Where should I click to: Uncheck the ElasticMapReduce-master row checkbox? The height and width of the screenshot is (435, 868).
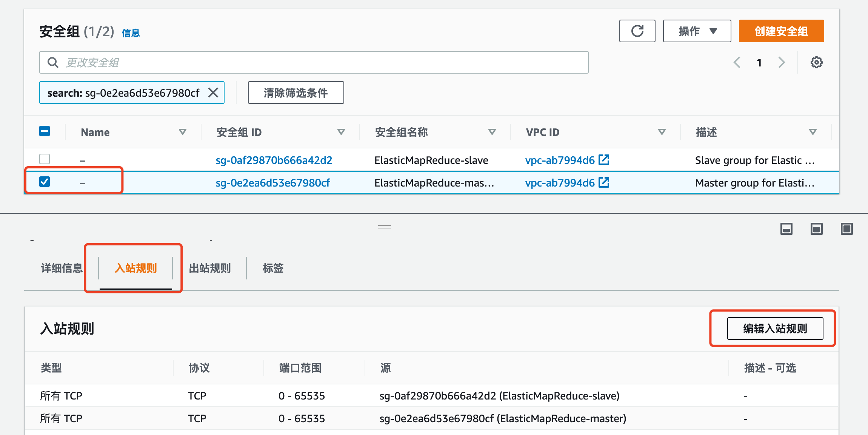pos(45,182)
